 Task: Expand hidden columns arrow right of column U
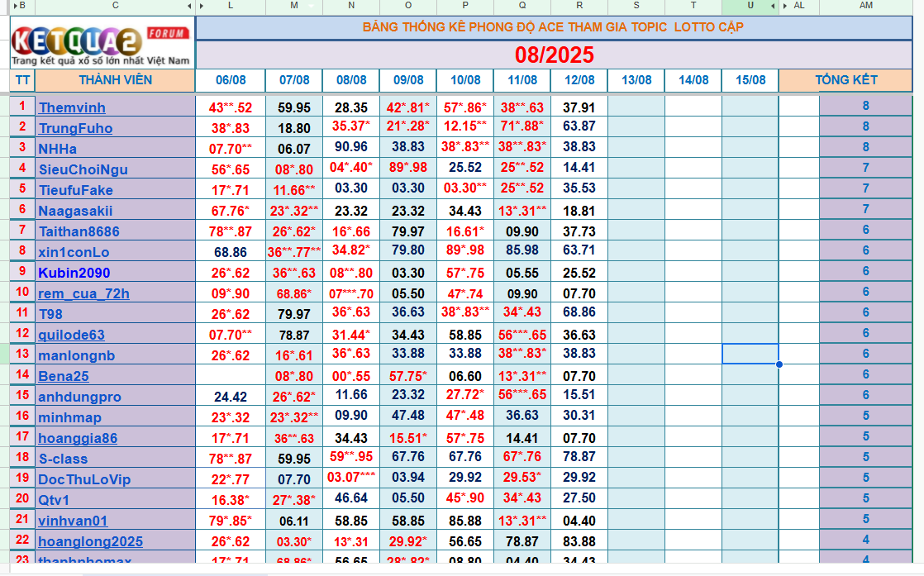tap(773, 5)
